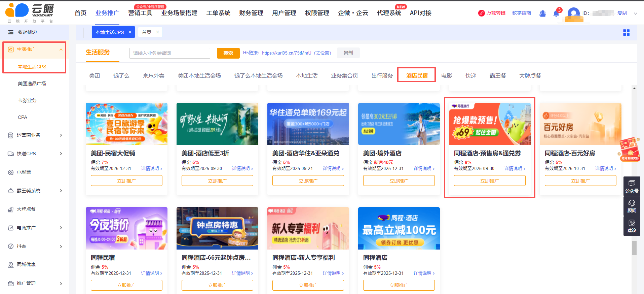Image resolution: width=644 pixels, height=294 pixels.
Task: Select the 饿了么 category tab
Action: tap(121, 76)
